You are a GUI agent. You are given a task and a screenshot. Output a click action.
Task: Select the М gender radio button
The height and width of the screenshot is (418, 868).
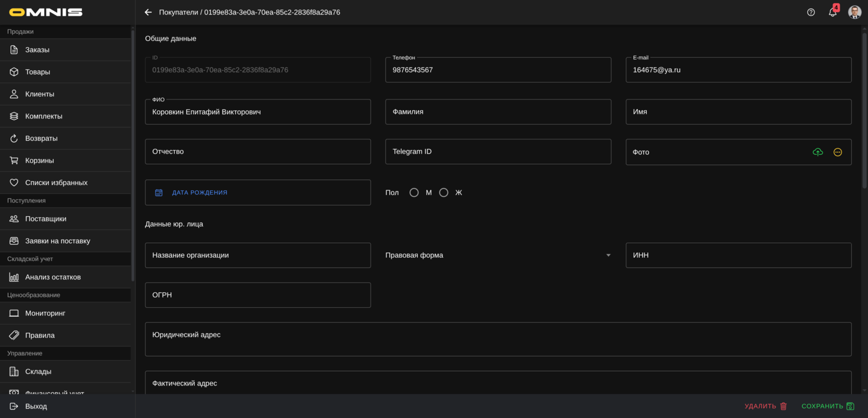414,193
